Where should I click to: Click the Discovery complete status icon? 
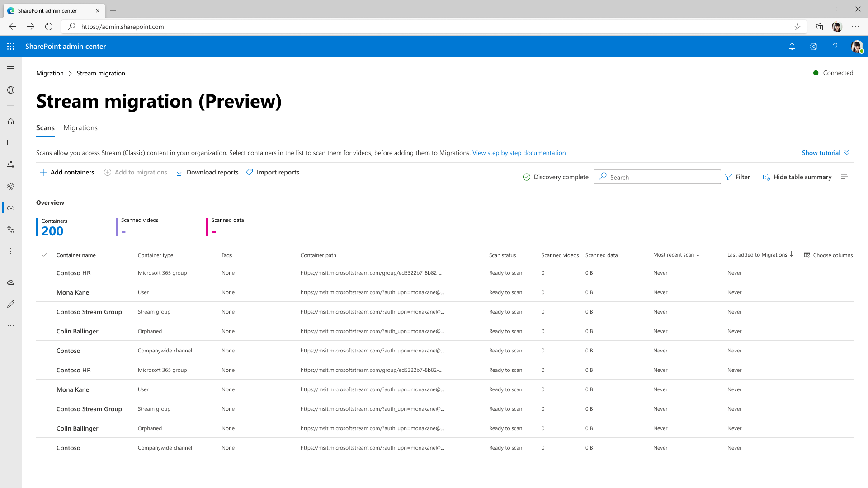[526, 177]
